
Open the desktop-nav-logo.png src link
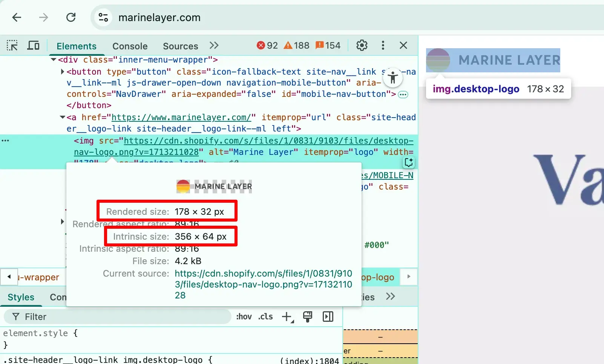coord(244,146)
